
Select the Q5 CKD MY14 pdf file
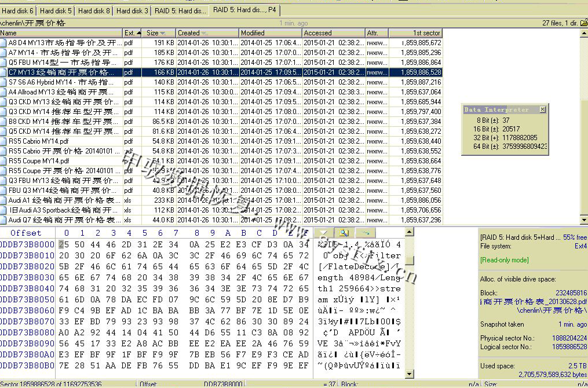[221, 131]
